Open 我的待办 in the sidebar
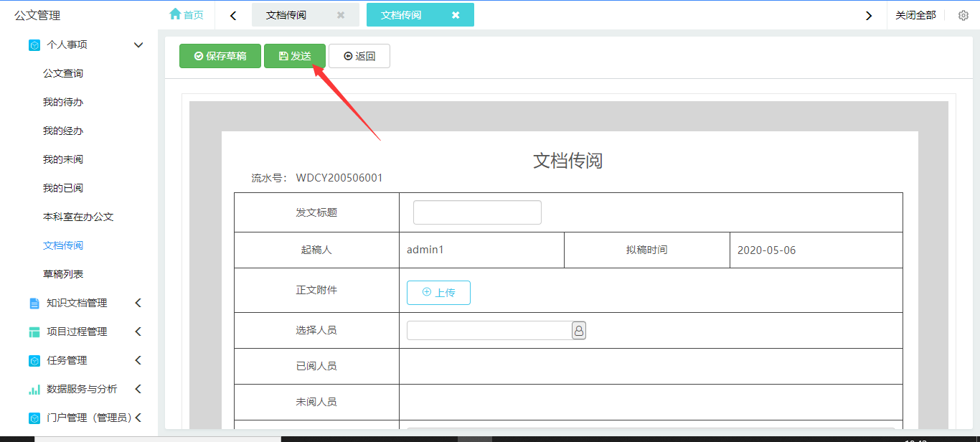The image size is (980, 442). coord(63,102)
